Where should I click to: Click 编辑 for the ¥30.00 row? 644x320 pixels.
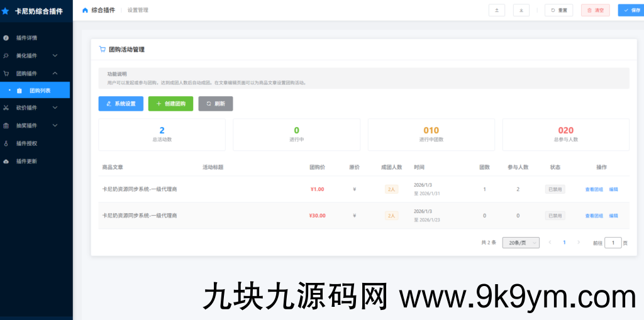point(613,216)
